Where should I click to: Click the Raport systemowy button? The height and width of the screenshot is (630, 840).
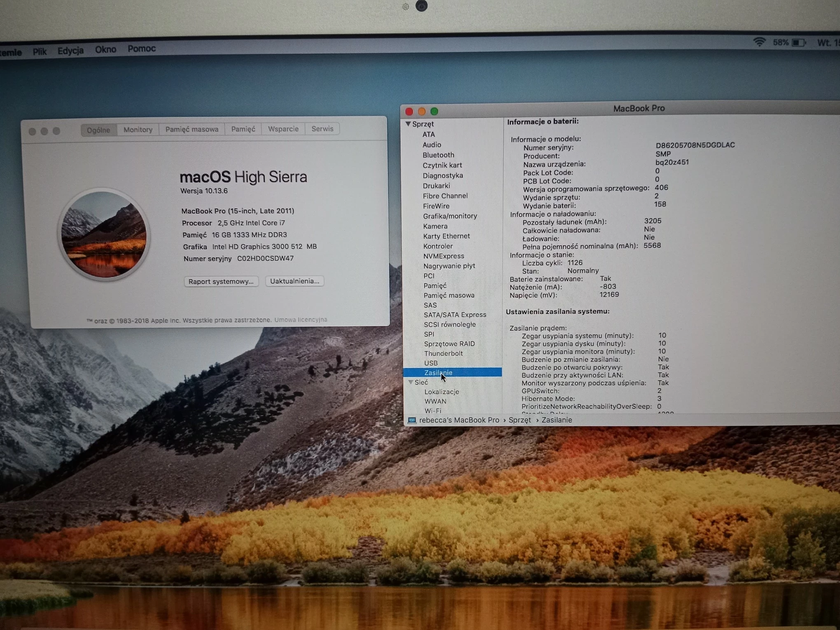[x=221, y=281]
